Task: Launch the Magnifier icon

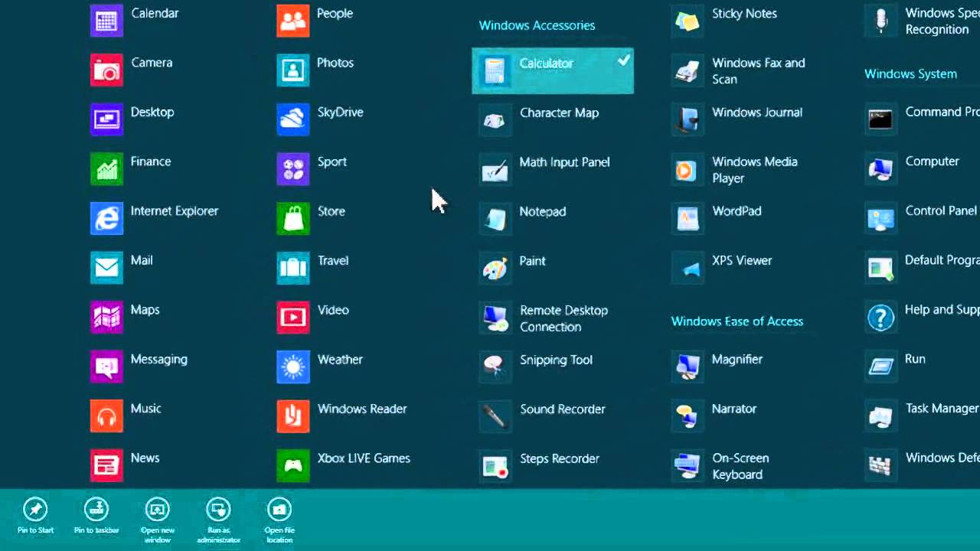Action: [x=687, y=367]
